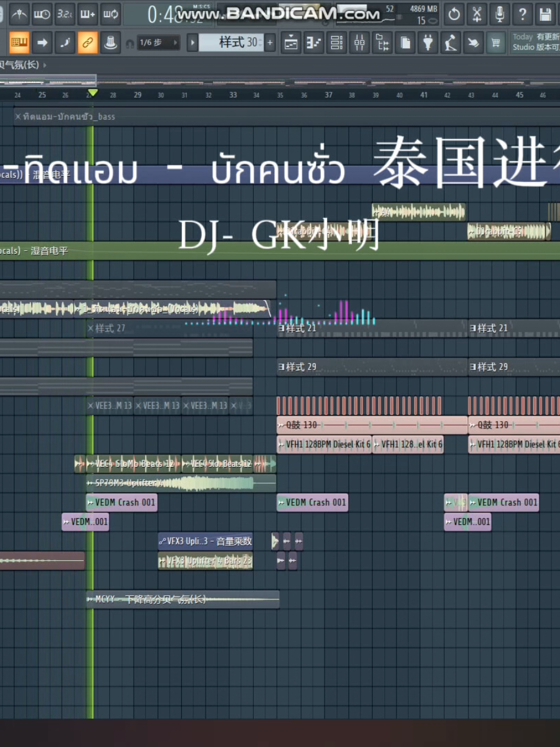560x747 pixels.
Task: Open menu of first 样式 21 clip
Action: tap(282, 328)
